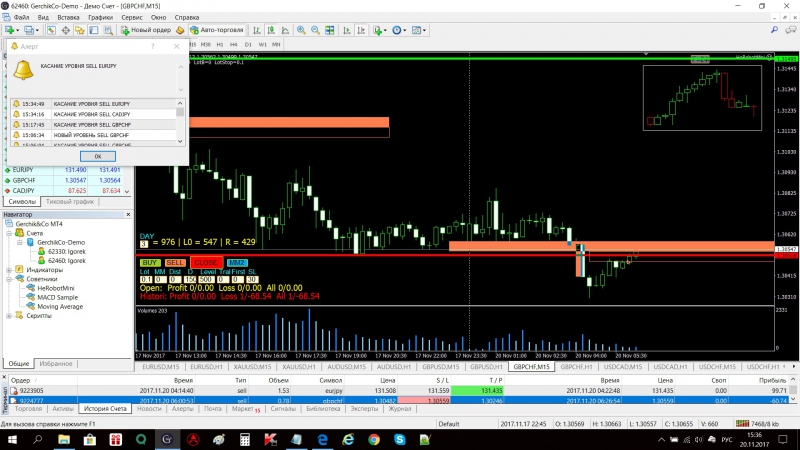Screen dimensions: 800x450
Task: Open Skype from the Windows taskbar
Action: pyautogui.click(x=399, y=439)
